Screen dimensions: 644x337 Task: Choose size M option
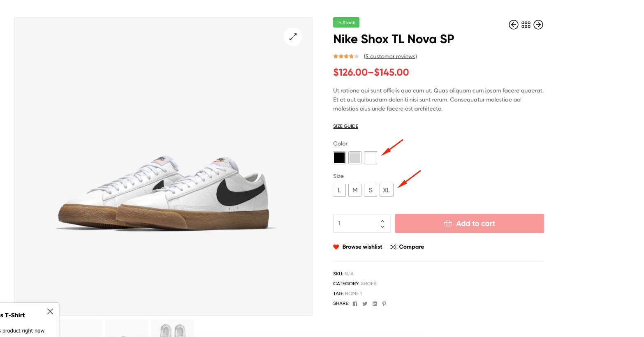click(355, 190)
